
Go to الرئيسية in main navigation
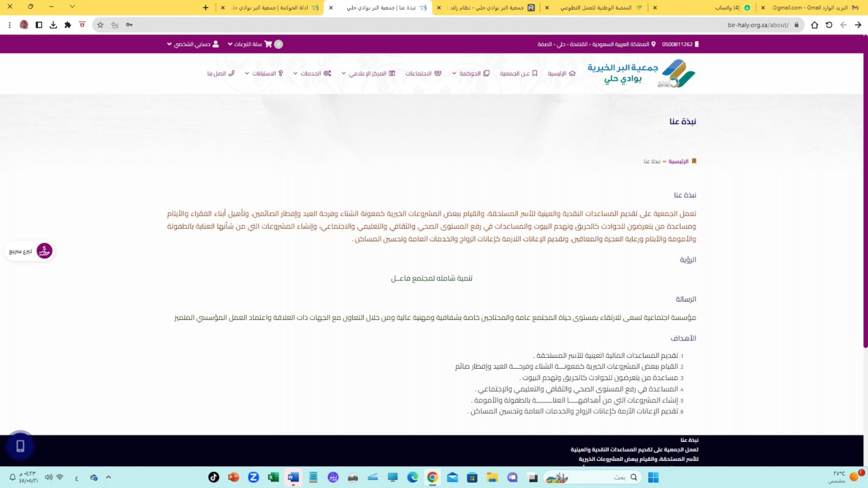point(561,73)
